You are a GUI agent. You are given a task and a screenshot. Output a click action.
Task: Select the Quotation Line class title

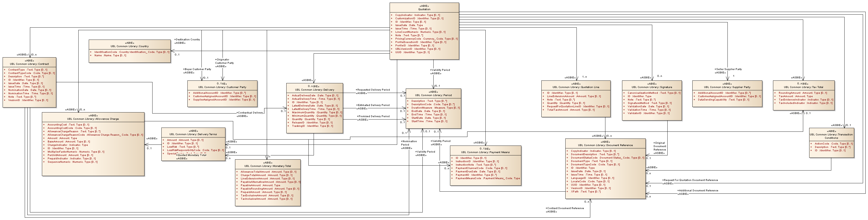tap(575, 87)
